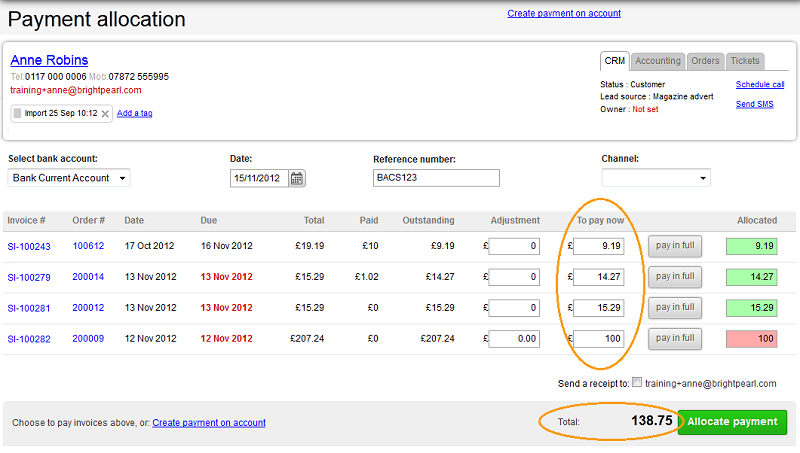Click To pay now field showing 15.29

(x=598, y=308)
